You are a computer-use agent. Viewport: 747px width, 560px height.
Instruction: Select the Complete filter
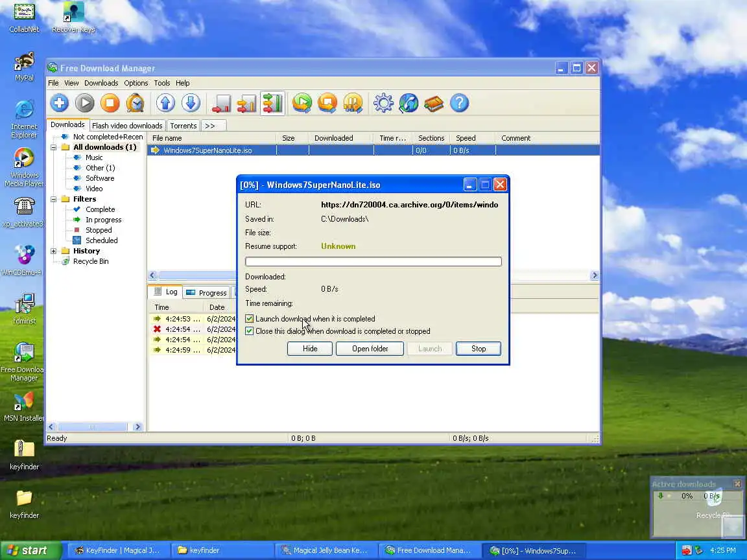(x=100, y=209)
